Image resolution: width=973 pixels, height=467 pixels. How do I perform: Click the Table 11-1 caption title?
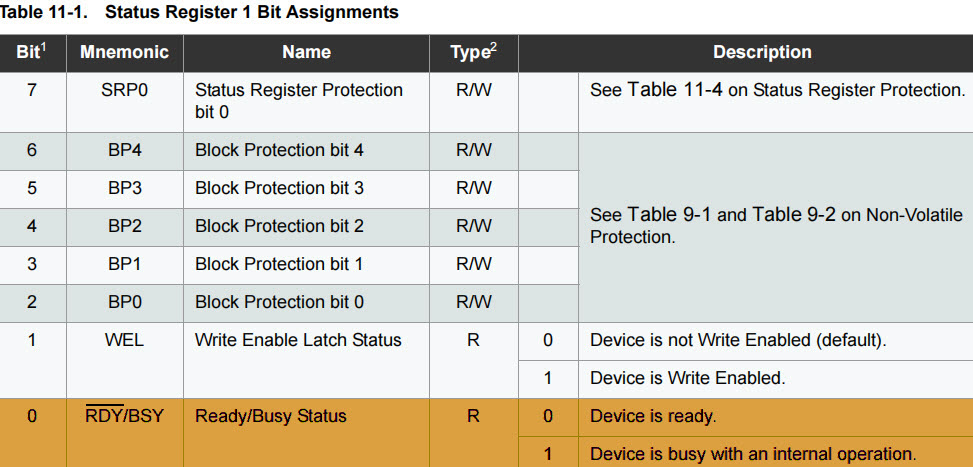(x=199, y=13)
